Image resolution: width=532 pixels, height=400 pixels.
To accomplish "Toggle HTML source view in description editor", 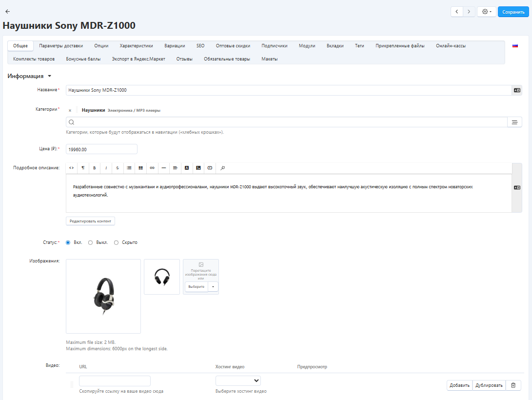I will tap(71, 168).
